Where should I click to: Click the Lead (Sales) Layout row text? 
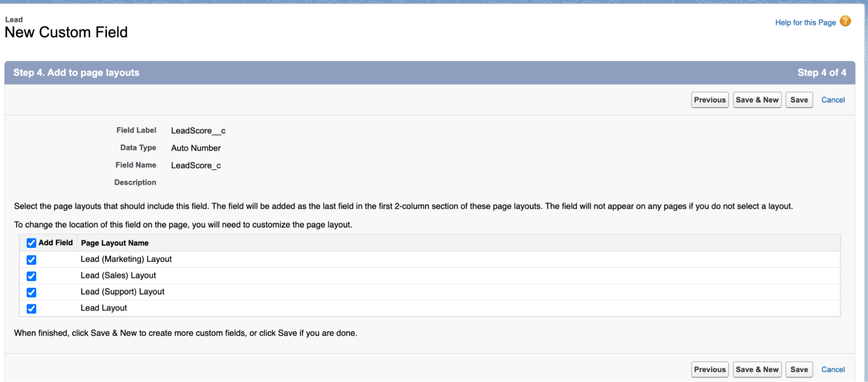click(x=118, y=275)
